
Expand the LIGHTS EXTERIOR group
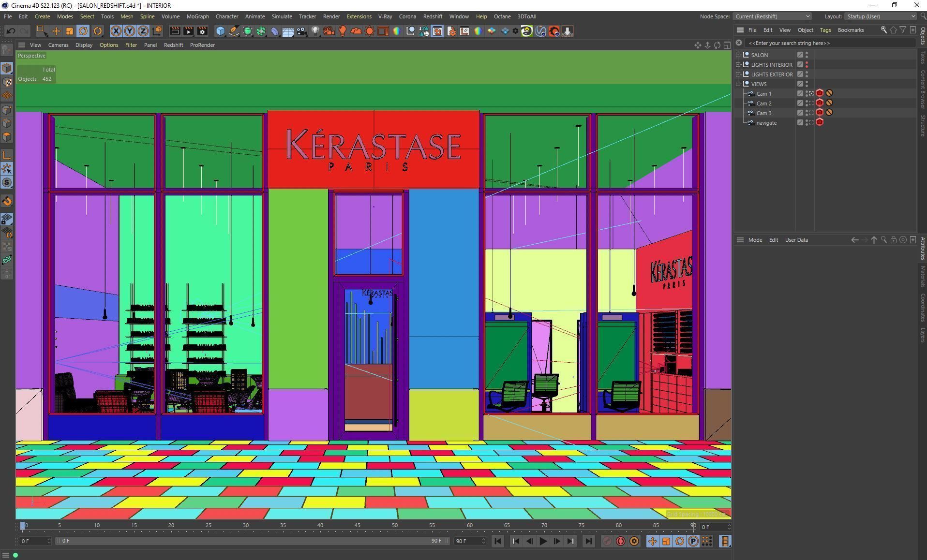(739, 74)
